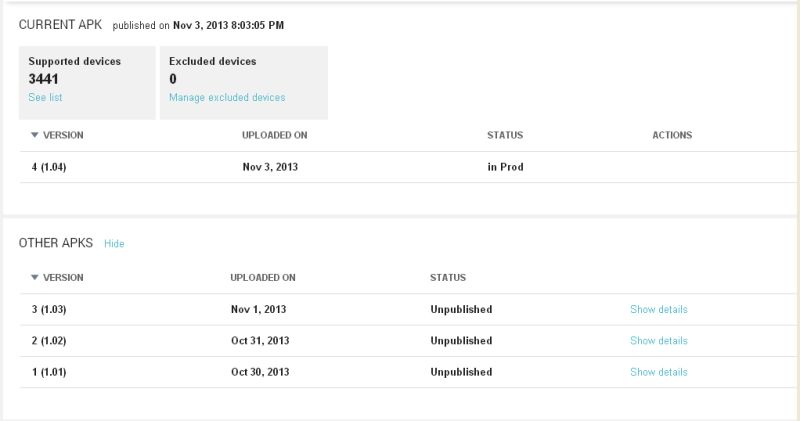Show details for version 3 (1.03)
Viewport: 800px width, 421px height.
(658, 309)
